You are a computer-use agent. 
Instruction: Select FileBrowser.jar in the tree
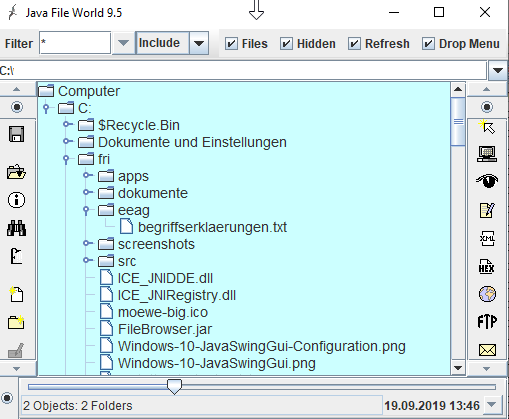click(x=165, y=329)
